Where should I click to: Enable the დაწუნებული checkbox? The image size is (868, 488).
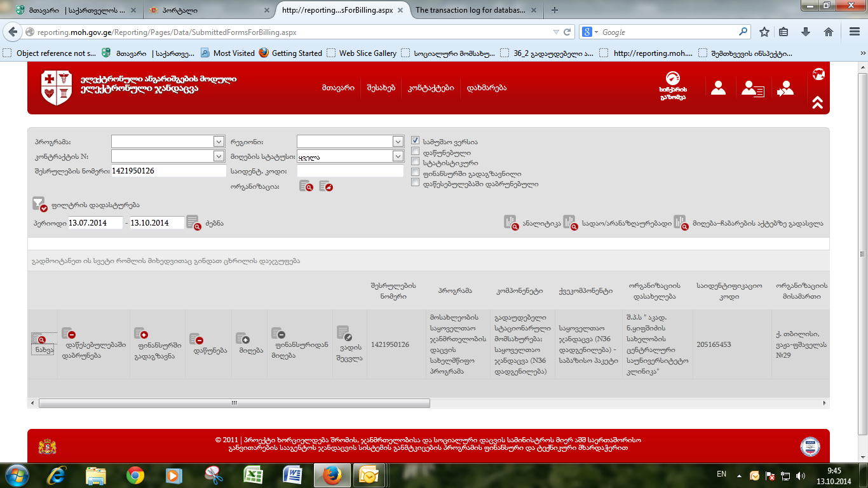[x=415, y=152]
